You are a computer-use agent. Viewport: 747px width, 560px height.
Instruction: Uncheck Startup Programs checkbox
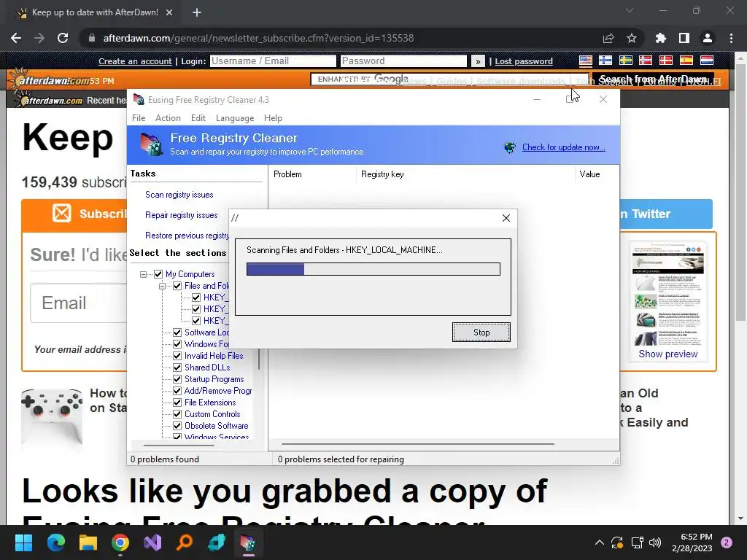pos(177,379)
